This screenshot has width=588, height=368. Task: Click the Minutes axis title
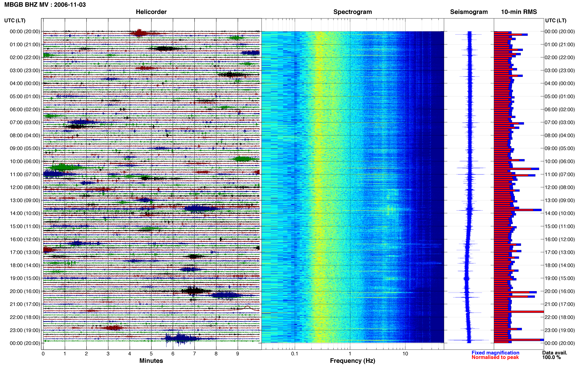click(151, 361)
